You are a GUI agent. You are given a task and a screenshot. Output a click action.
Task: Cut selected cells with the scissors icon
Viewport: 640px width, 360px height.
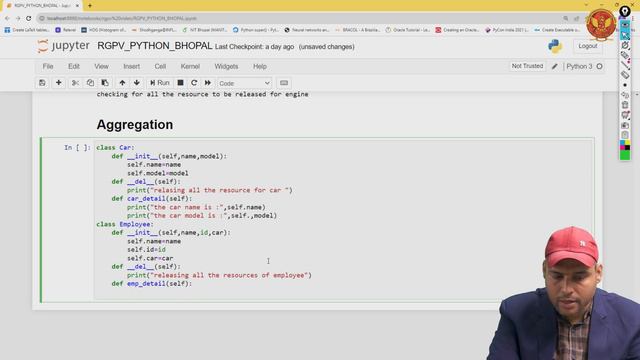75,83
